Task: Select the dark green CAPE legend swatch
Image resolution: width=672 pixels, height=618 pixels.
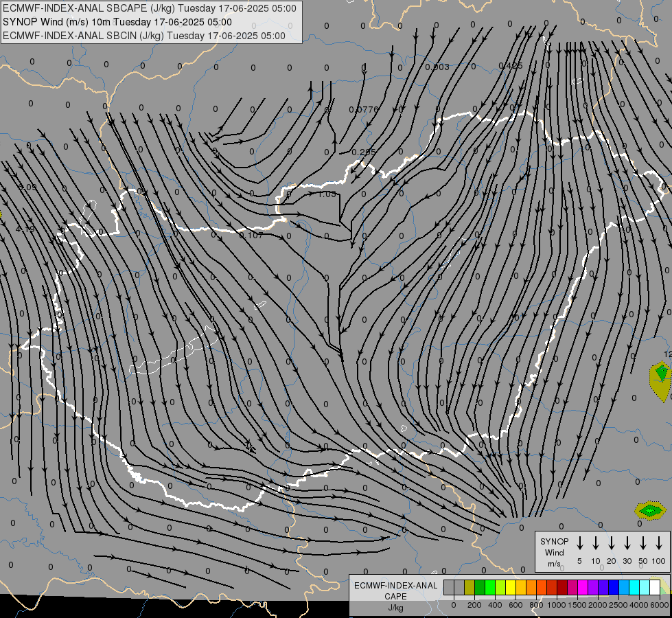Action: coord(480,587)
